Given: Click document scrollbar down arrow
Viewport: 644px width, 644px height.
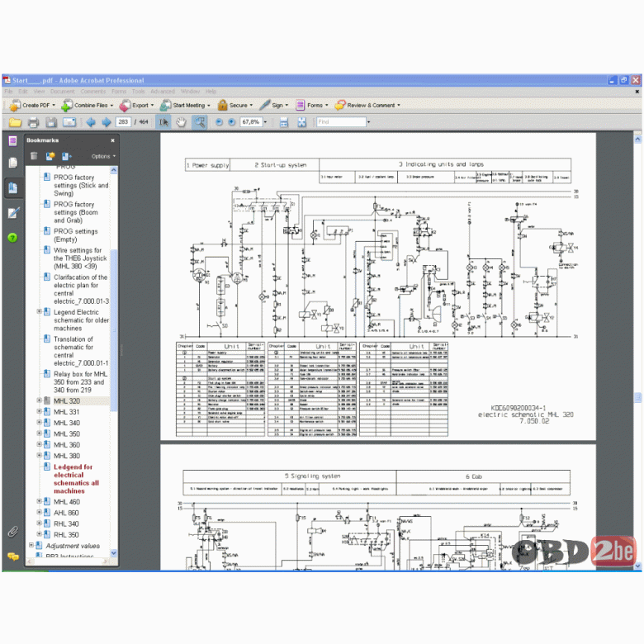Looking at the screenshot, I should [637, 566].
